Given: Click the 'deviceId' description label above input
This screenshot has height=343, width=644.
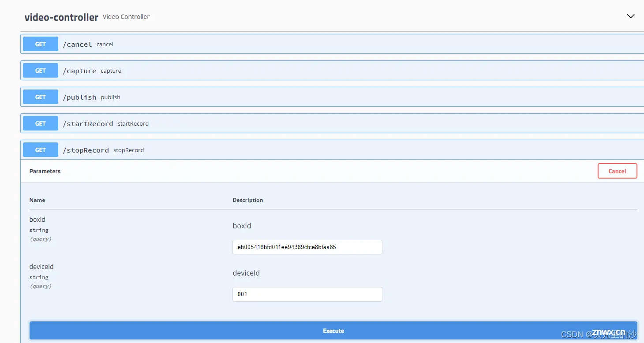Looking at the screenshot, I should [x=246, y=273].
